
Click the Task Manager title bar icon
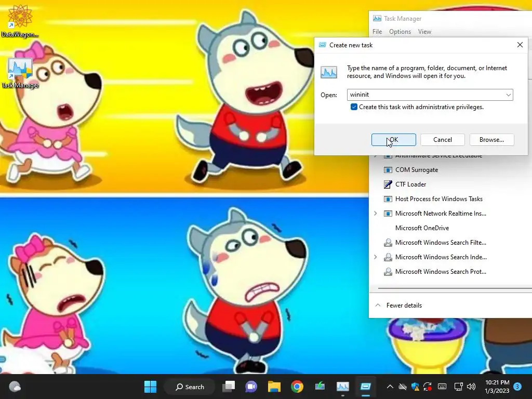[377, 19]
